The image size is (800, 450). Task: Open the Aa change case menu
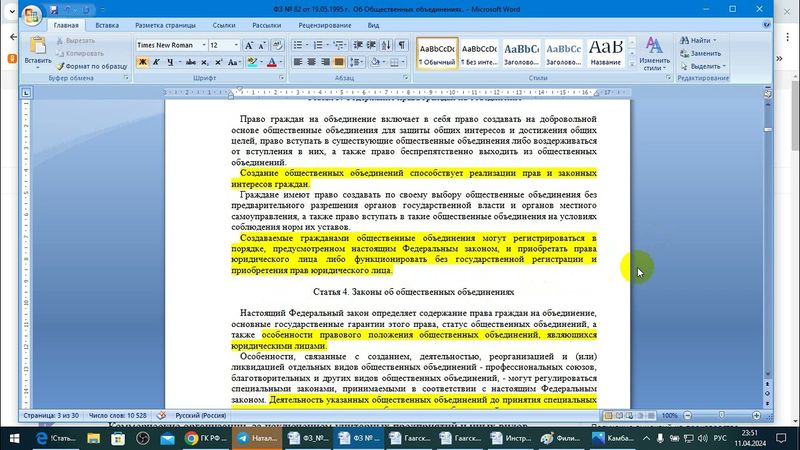tap(233, 62)
